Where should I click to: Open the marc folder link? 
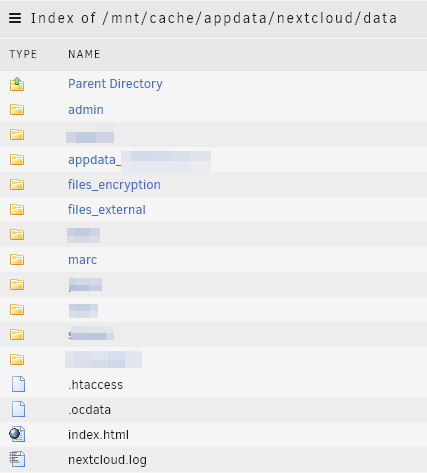click(x=82, y=260)
